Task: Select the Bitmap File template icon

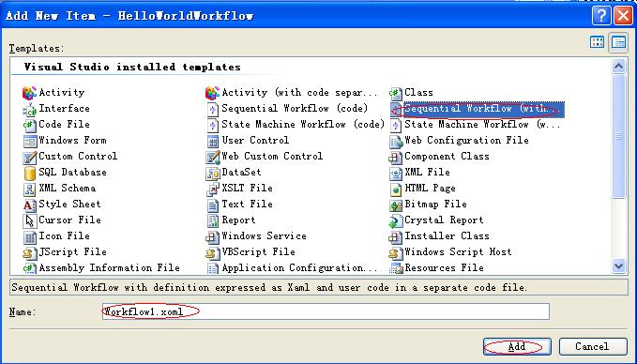Action: click(395, 205)
